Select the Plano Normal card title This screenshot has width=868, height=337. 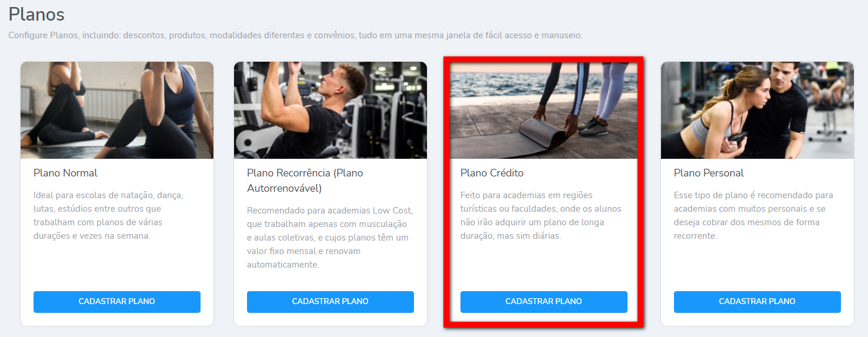(x=65, y=173)
